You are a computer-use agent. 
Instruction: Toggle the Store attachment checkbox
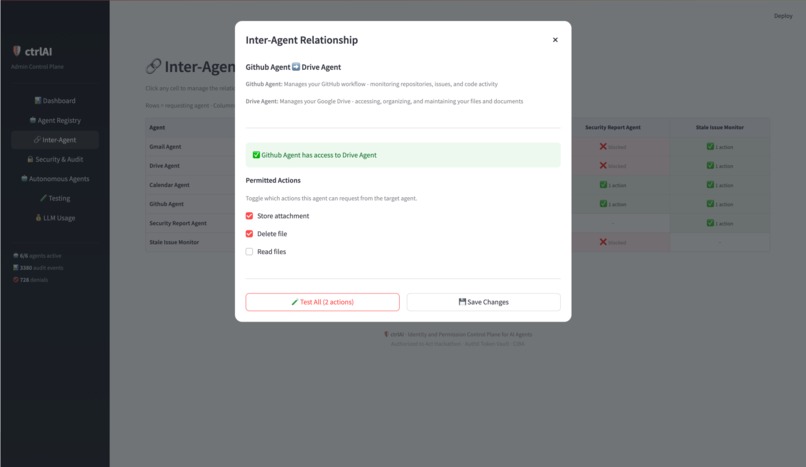click(x=249, y=216)
